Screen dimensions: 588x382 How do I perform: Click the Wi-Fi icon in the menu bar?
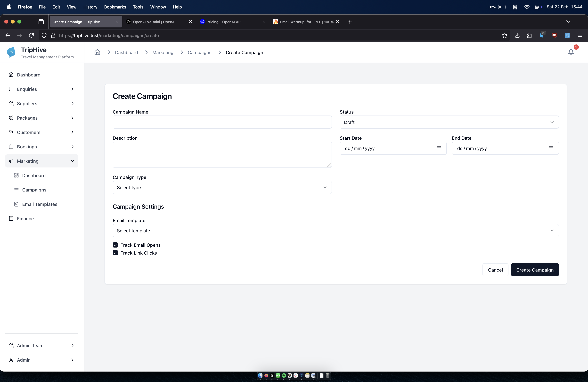coord(527,7)
